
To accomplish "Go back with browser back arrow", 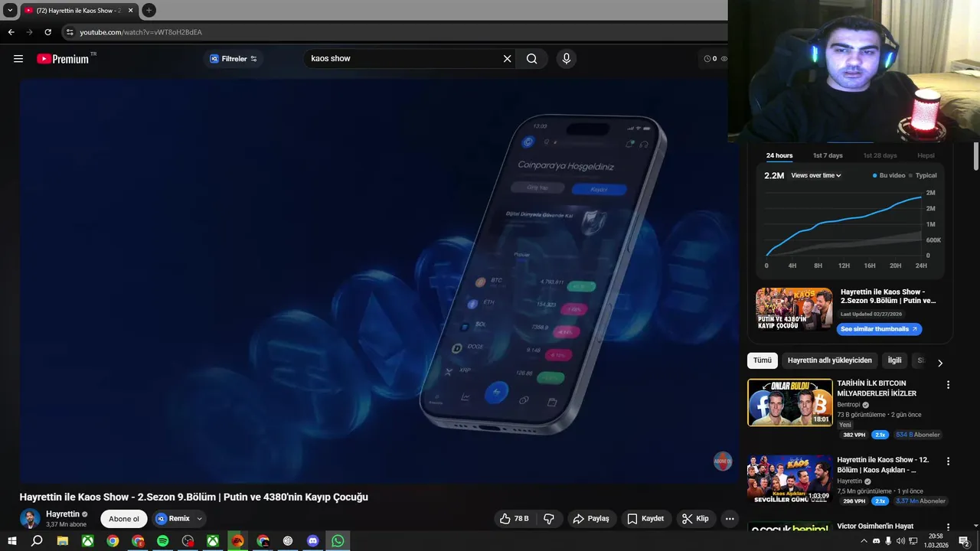I will click(11, 32).
